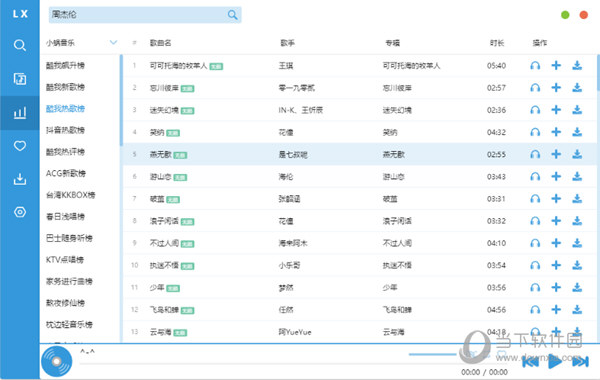Screen dimensions: 600x380
Task: Open the 台湾KKBOX榜 chart
Action: click(x=70, y=195)
